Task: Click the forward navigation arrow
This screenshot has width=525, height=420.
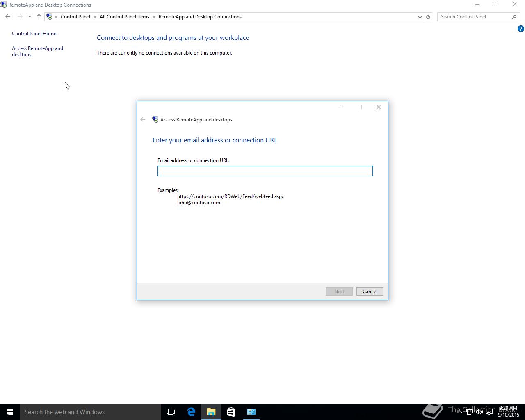Action: (20, 17)
